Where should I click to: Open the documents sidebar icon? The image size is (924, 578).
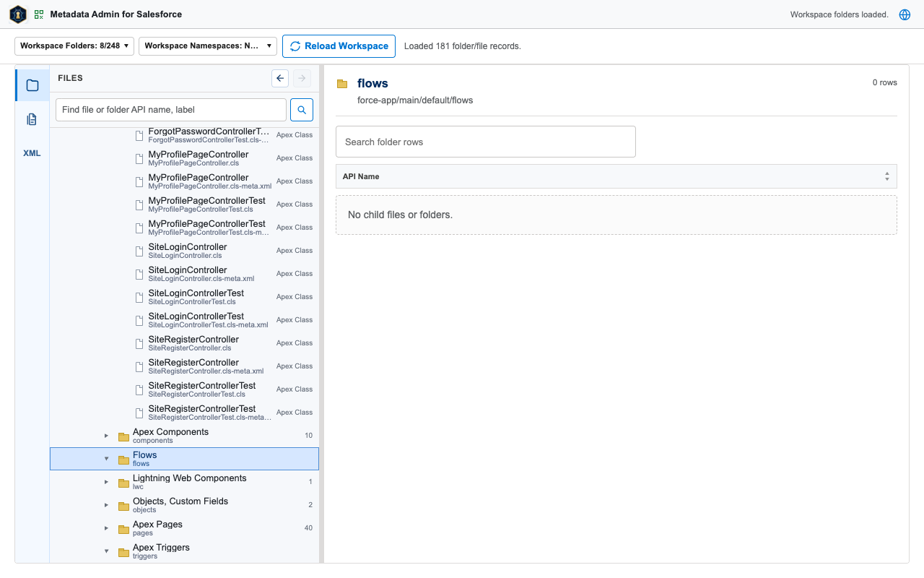[32, 119]
